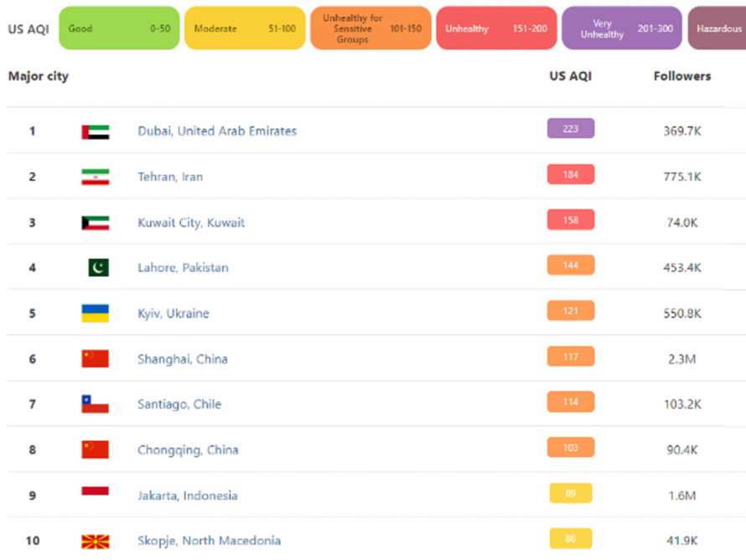Image resolution: width=746 pixels, height=560 pixels.
Task: Click the US AQI column header
Action: point(571,76)
